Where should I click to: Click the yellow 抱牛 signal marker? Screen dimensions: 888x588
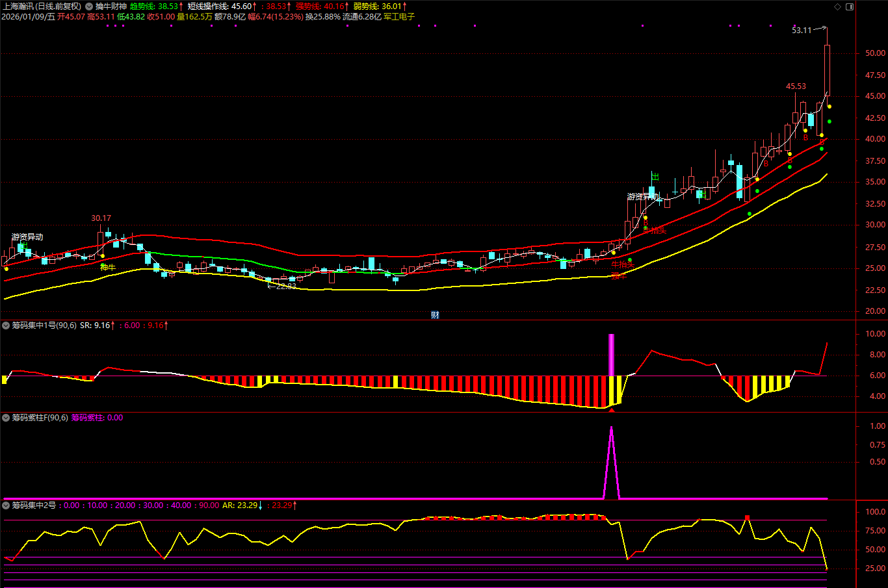108,267
